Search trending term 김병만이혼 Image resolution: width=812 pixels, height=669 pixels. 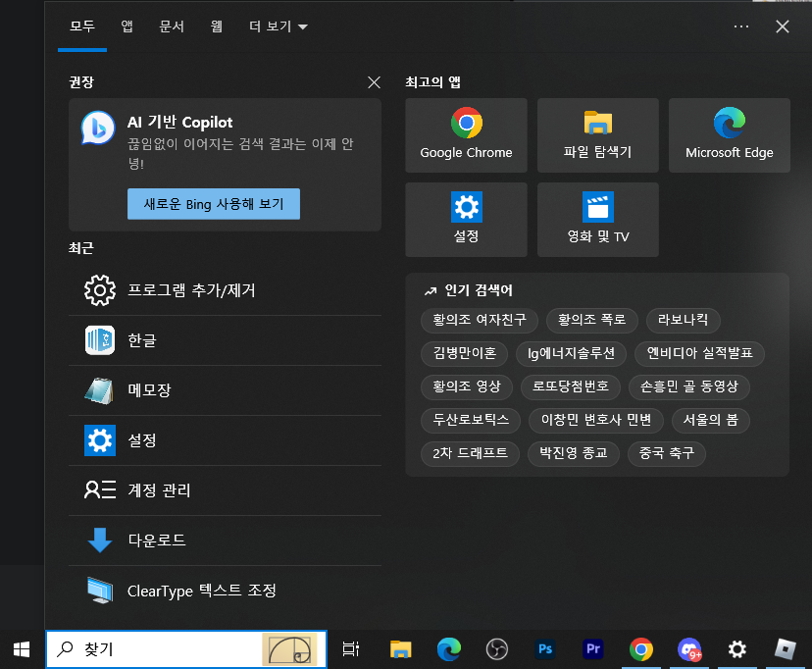tap(465, 354)
